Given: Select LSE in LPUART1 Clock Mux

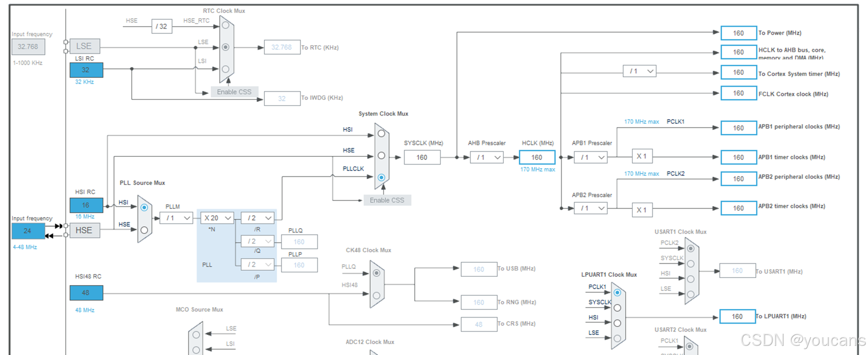Looking at the screenshot, I should (617, 338).
